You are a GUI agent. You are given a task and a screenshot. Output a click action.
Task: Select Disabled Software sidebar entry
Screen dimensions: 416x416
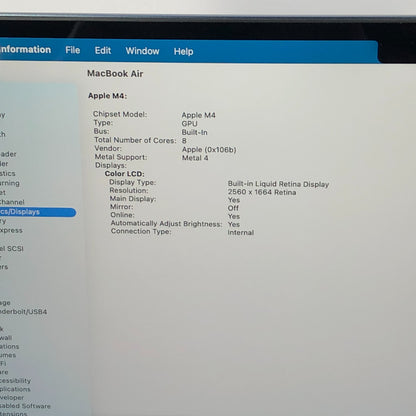(25, 406)
